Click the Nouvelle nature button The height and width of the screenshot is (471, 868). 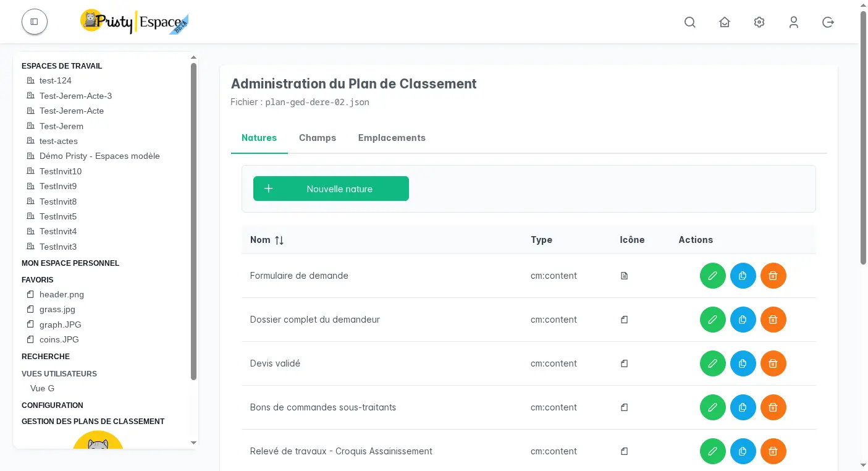[331, 189]
